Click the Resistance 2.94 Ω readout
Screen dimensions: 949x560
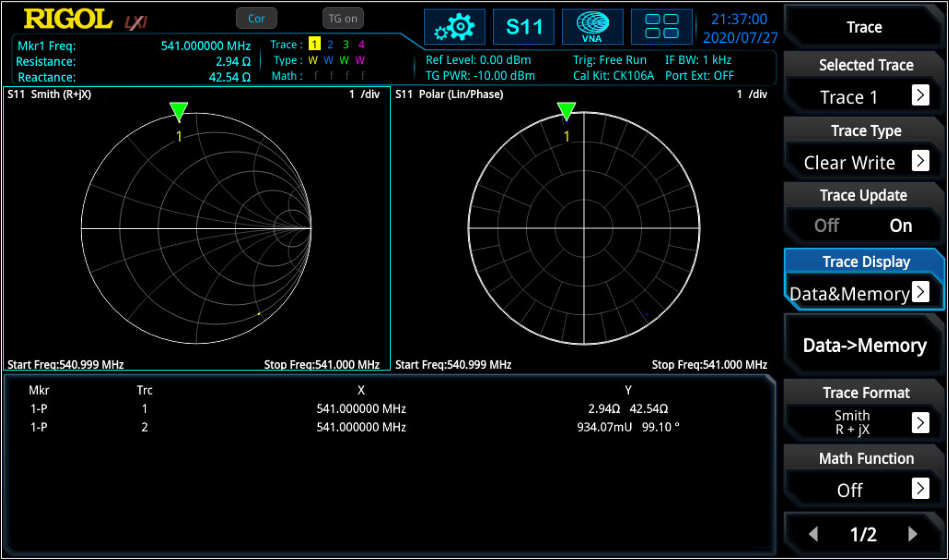pos(233,62)
